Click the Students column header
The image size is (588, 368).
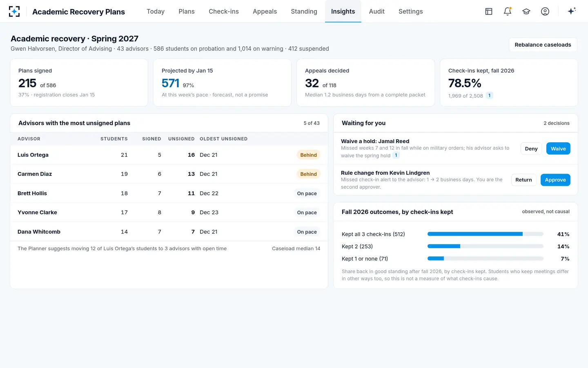[x=114, y=139]
